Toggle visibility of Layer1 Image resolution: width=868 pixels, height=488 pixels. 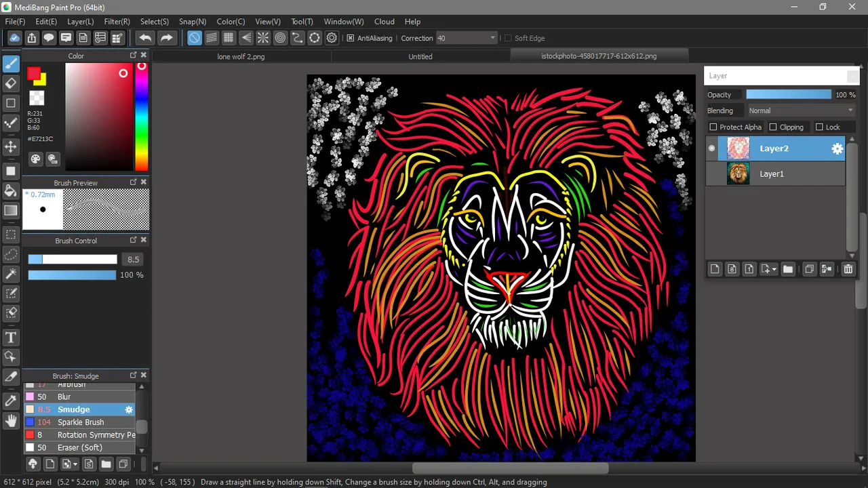(711, 174)
